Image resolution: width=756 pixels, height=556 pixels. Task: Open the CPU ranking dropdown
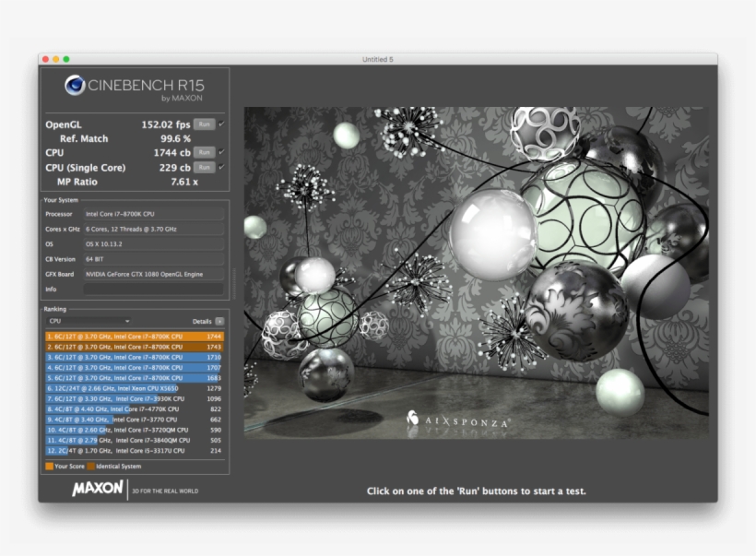pos(88,321)
